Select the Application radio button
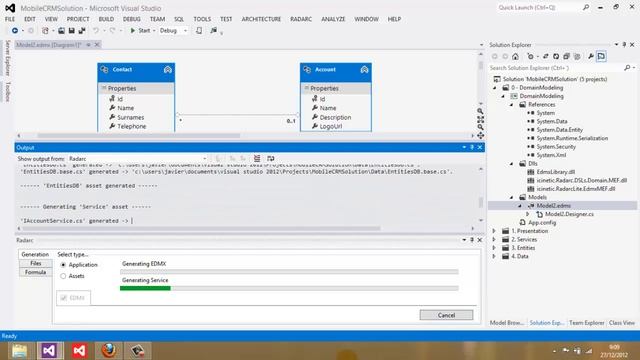This screenshot has width=640, height=360. coord(63,265)
